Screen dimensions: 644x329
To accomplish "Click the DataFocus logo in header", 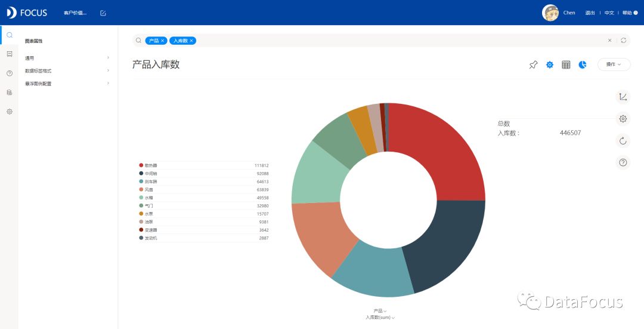I will [27, 13].
